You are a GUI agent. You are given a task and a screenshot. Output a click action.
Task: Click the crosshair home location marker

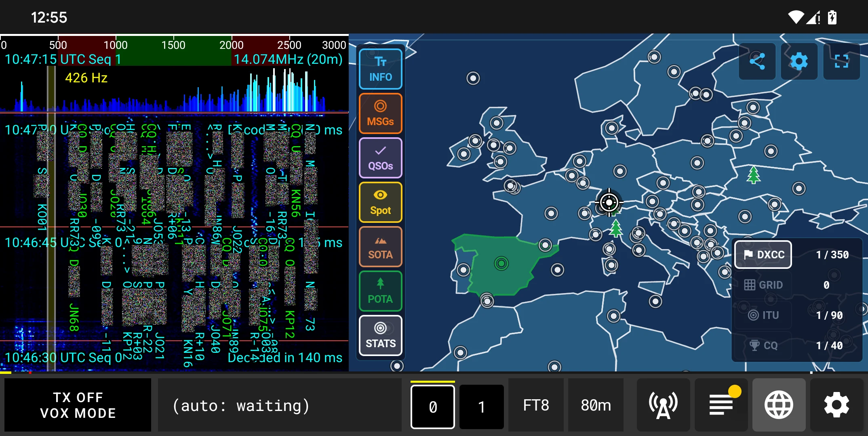(609, 202)
